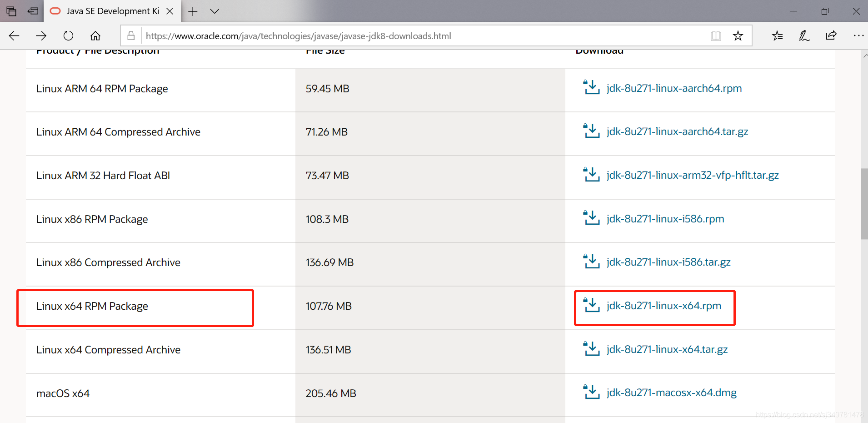Share the current page
The height and width of the screenshot is (423, 868).
(x=831, y=35)
